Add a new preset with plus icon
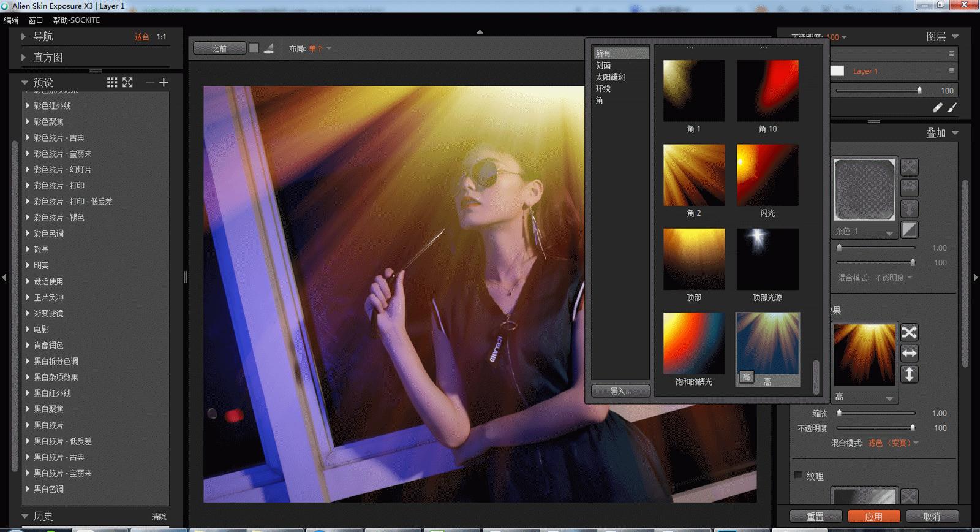 (x=164, y=82)
